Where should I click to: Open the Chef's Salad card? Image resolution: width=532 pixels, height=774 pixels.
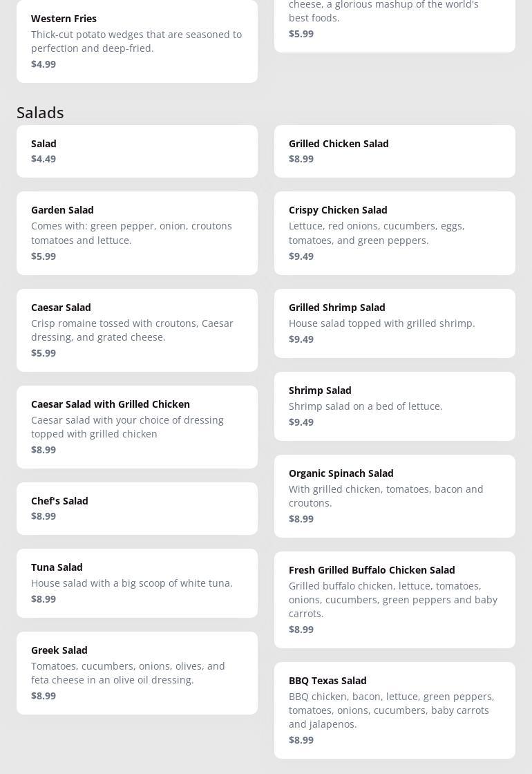pos(137,508)
